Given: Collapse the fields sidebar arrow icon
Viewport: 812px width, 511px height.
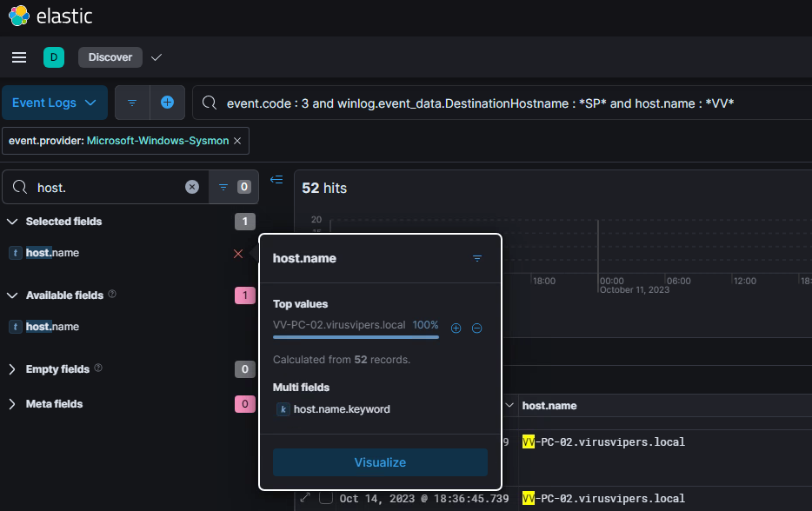Looking at the screenshot, I should pos(276,180).
